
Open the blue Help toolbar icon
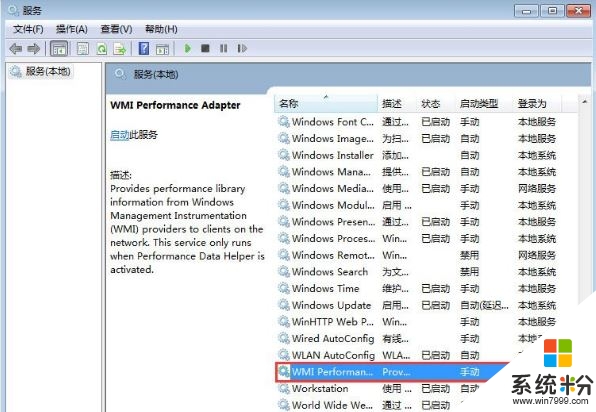pos(144,48)
